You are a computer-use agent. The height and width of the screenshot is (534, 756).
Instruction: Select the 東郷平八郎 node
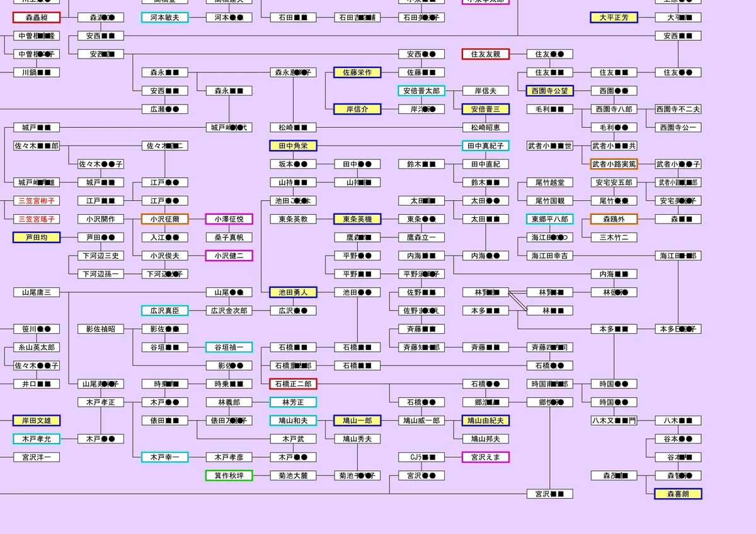click(550, 219)
